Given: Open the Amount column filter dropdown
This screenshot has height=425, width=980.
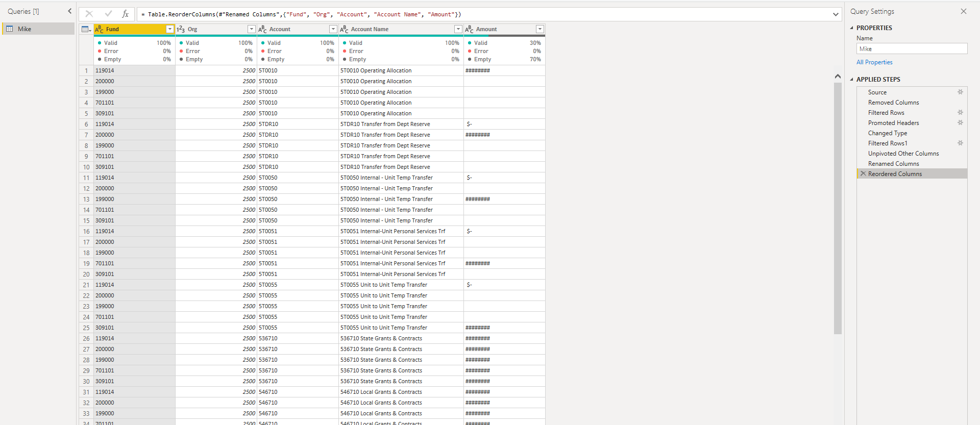Looking at the screenshot, I should tap(540, 29).
